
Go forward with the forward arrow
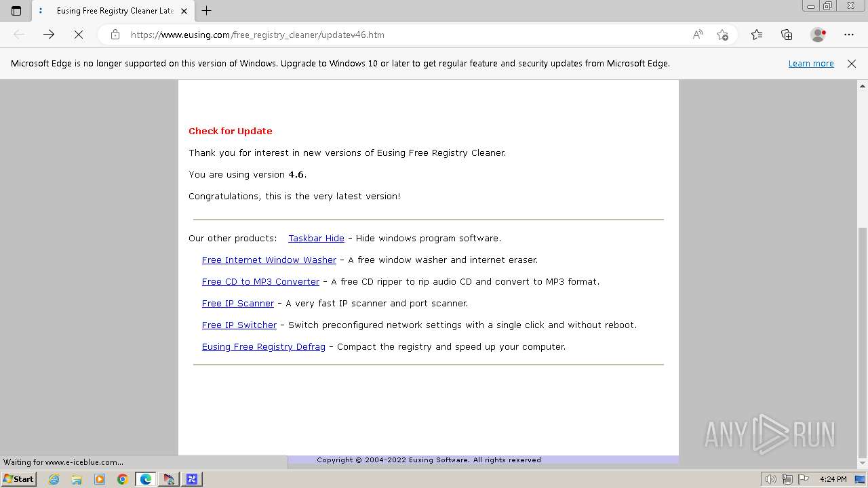click(x=49, y=35)
